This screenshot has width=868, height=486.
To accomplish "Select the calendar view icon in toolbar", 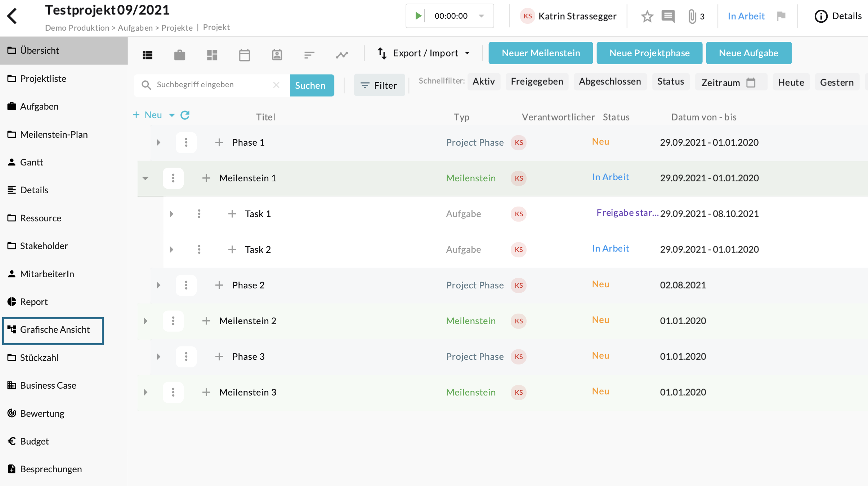I will click(245, 55).
